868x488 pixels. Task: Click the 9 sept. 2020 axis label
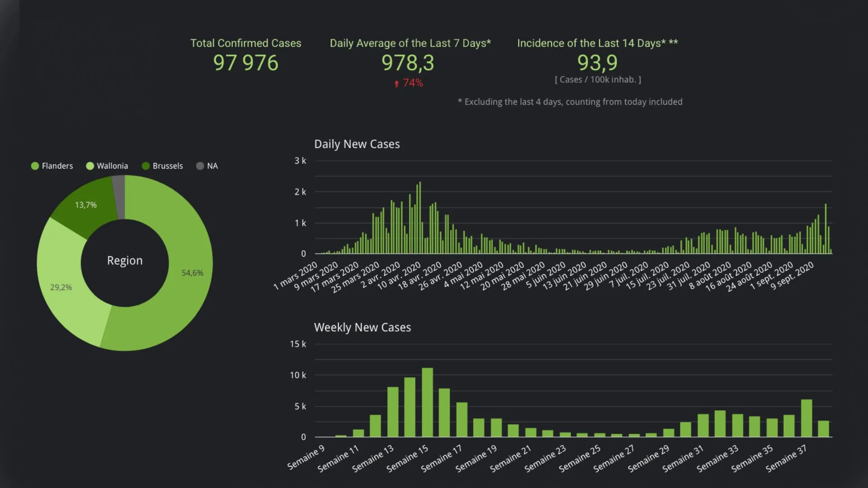(x=792, y=276)
